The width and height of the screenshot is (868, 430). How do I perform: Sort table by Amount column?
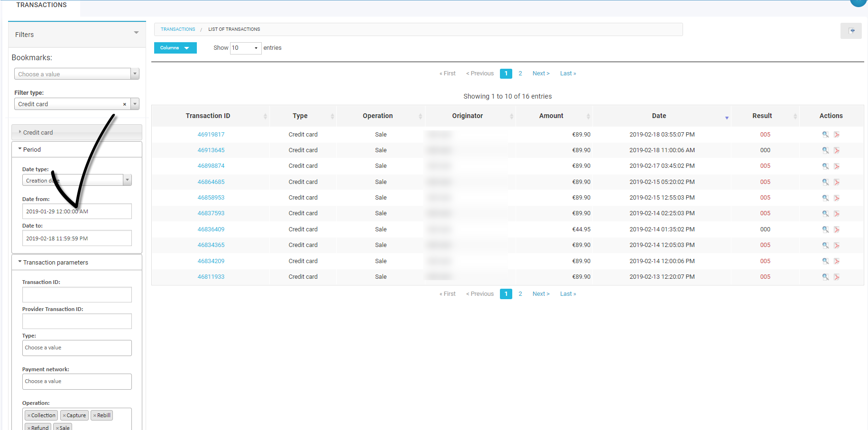[x=554, y=116]
